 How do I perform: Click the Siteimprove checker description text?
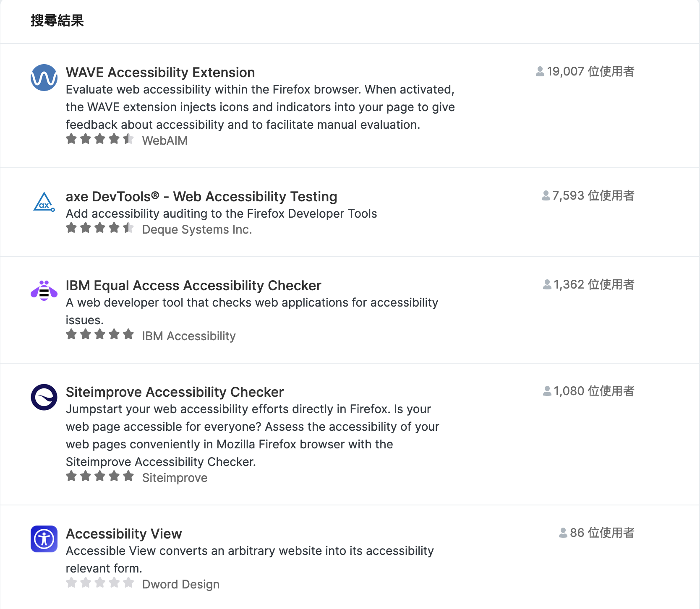[x=253, y=435]
